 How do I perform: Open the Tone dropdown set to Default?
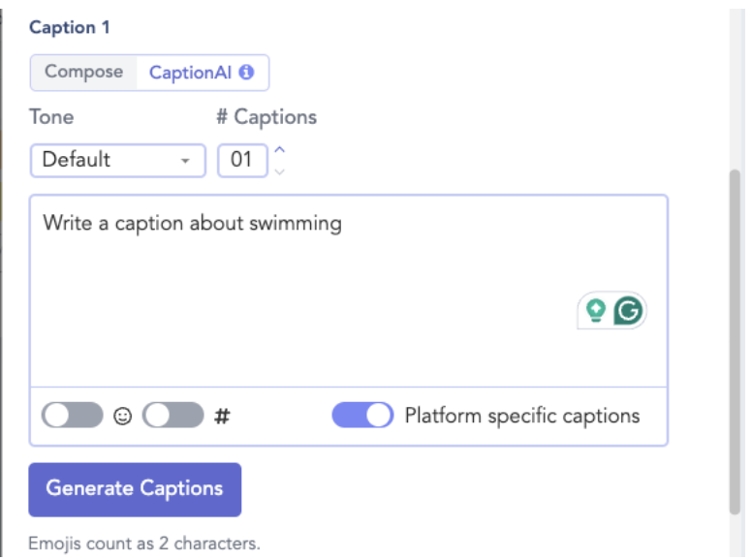(117, 160)
